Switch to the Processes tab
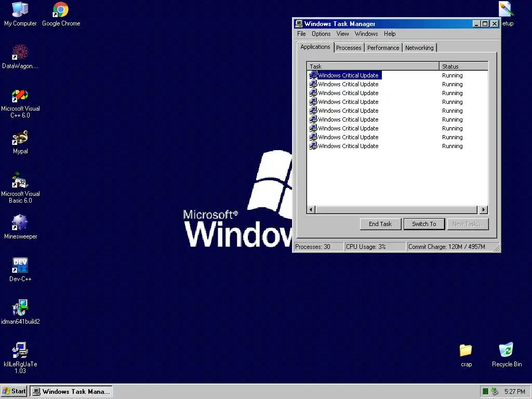 (349, 48)
